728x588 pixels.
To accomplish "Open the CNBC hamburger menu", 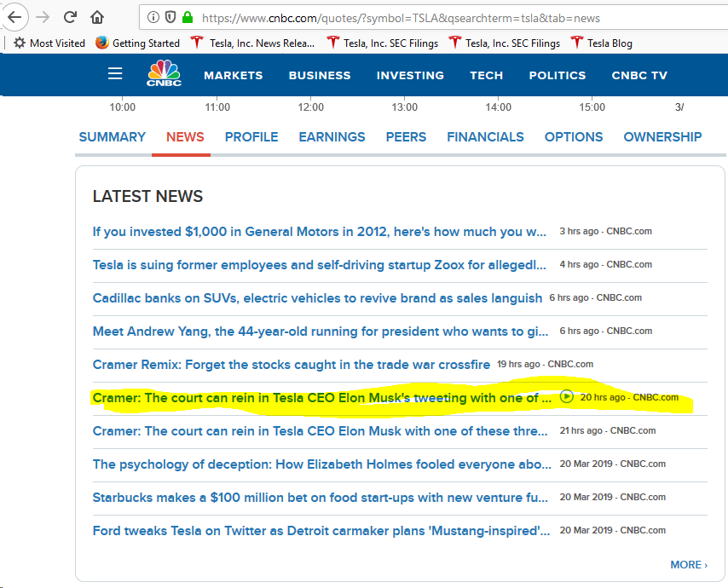I will (115, 73).
